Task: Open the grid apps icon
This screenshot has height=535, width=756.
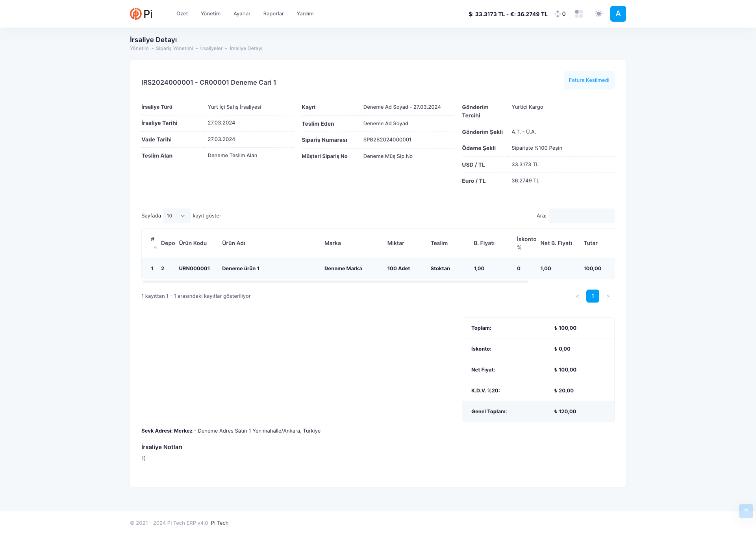Action: pos(579,14)
